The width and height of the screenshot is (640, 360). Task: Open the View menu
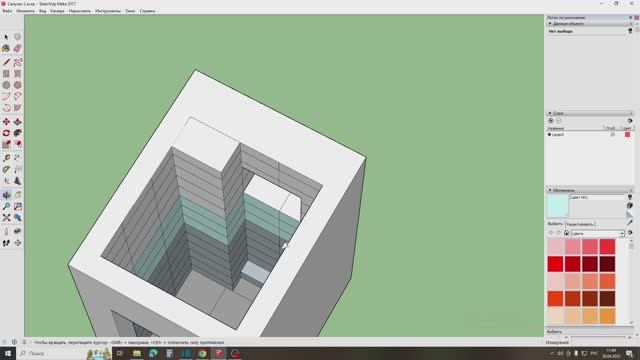pos(42,11)
